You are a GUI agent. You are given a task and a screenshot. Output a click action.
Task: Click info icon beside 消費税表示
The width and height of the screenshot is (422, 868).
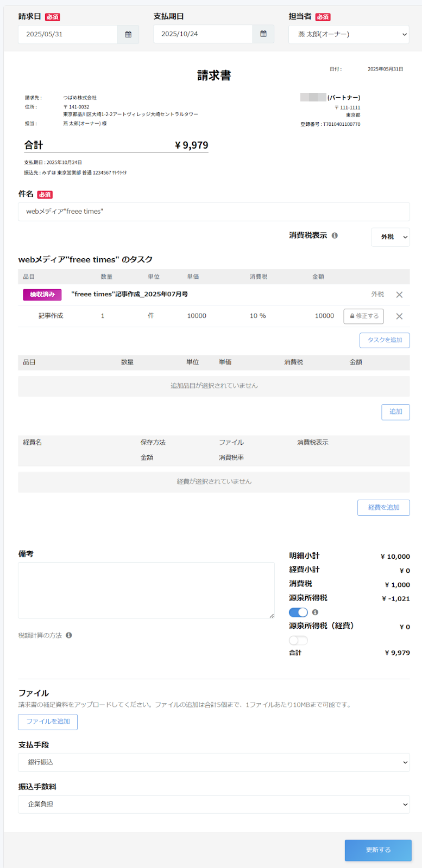point(335,235)
